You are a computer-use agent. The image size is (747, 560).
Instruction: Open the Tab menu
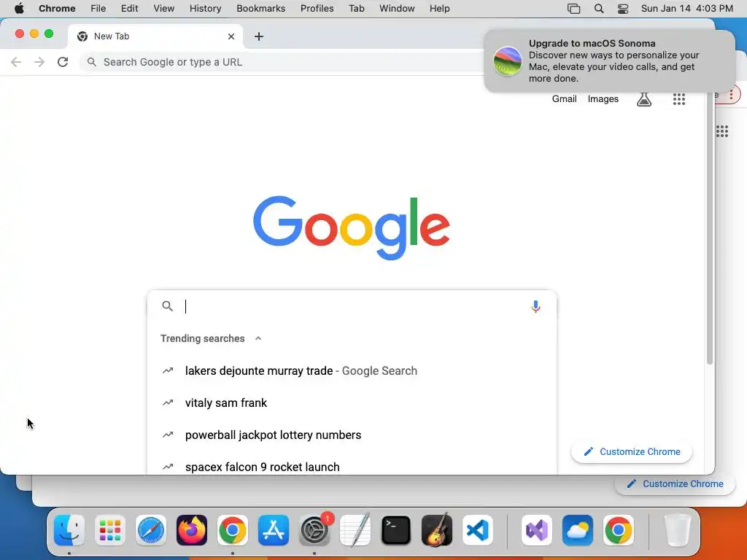(x=356, y=9)
